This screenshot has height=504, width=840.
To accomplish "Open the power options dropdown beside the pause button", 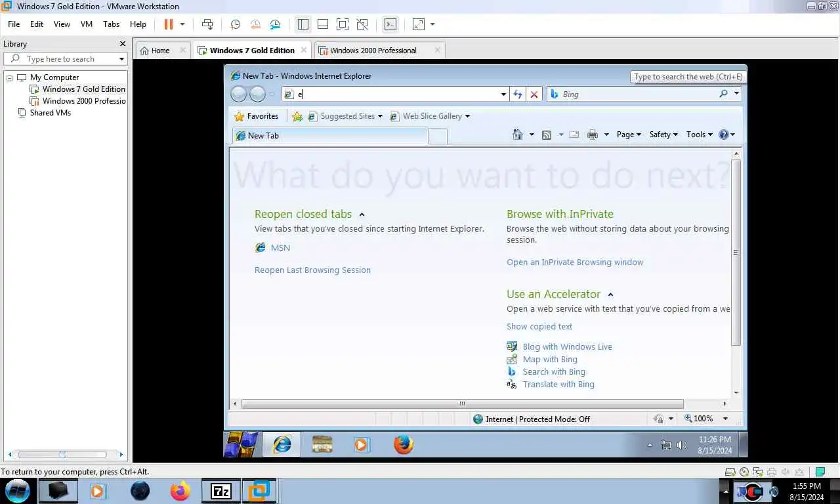I will (182, 24).
